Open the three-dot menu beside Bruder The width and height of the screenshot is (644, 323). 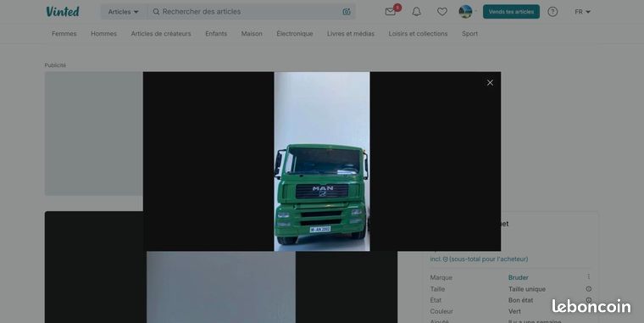pos(589,276)
